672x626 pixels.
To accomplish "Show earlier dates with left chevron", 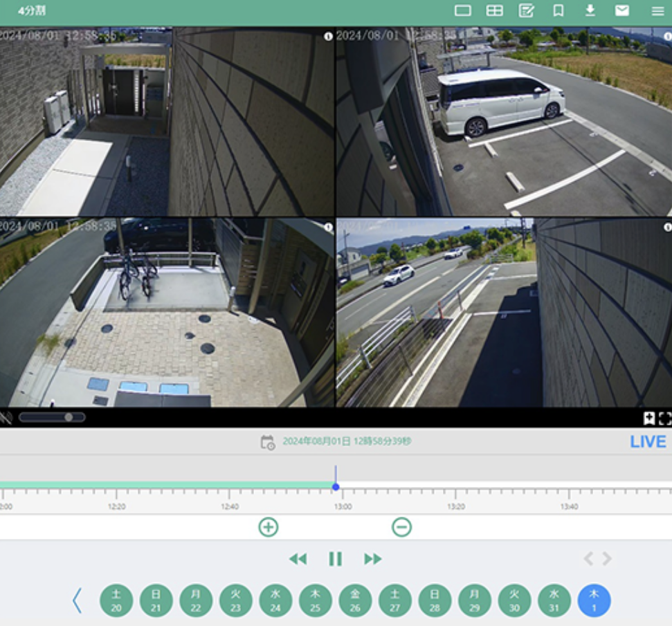I will 77,600.
